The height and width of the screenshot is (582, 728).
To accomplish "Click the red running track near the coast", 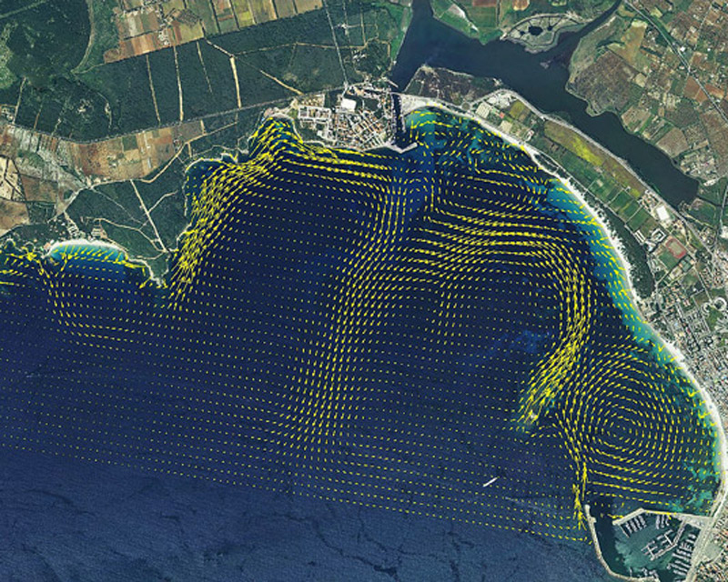I will coord(675,247).
